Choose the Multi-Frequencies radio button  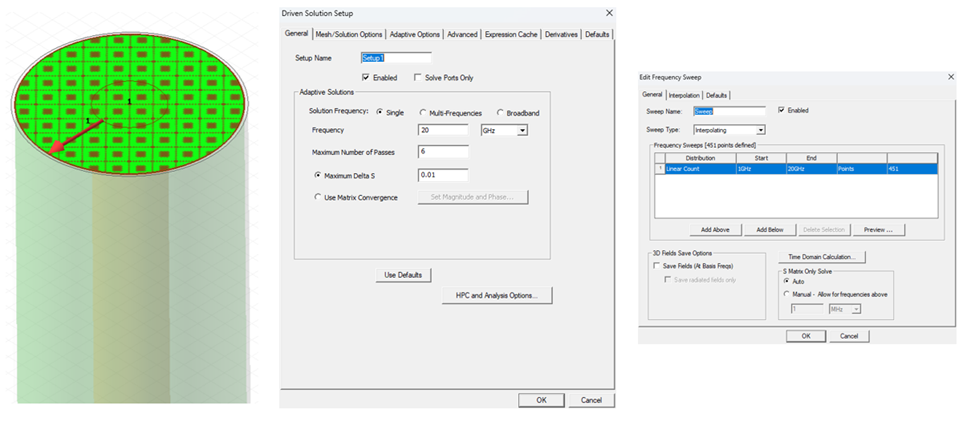(x=421, y=112)
